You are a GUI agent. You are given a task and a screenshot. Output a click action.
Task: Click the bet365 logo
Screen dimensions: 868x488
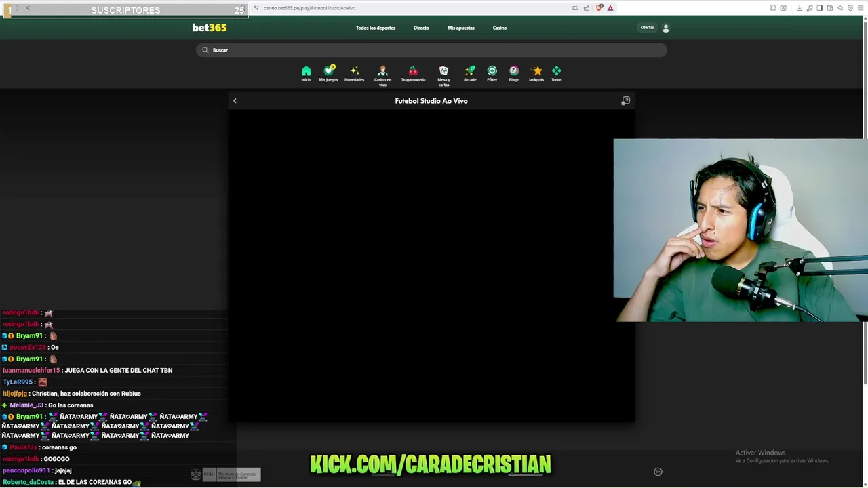pyautogui.click(x=209, y=28)
